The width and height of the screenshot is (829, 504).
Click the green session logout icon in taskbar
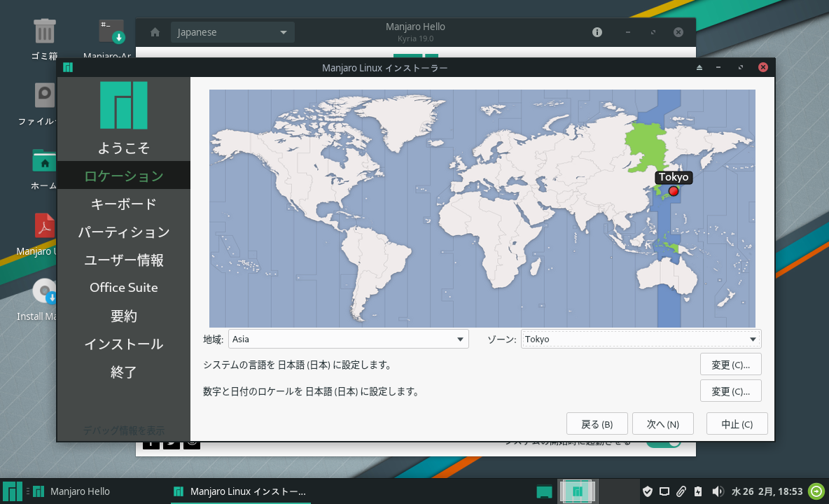816,491
